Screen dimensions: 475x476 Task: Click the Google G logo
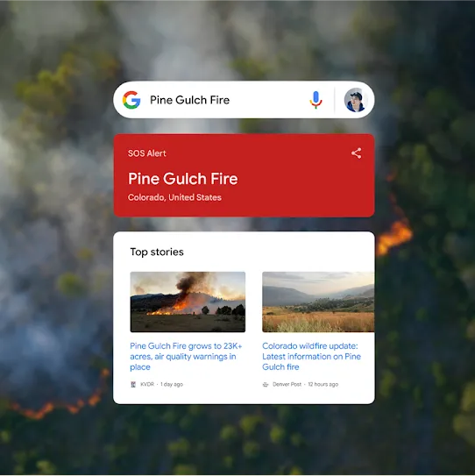(131, 100)
